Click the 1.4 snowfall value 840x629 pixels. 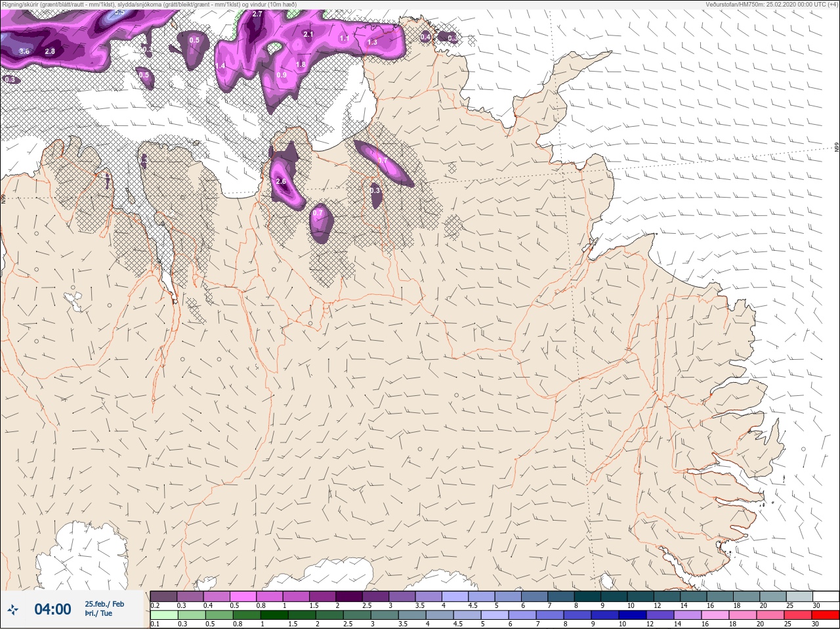tap(221, 66)
